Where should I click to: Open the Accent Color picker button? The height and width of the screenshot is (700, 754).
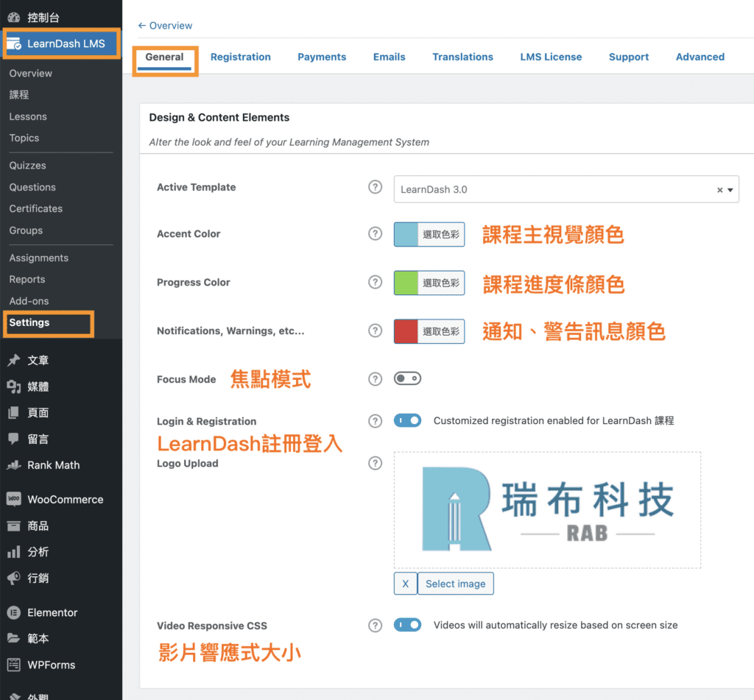click(429, 234)
